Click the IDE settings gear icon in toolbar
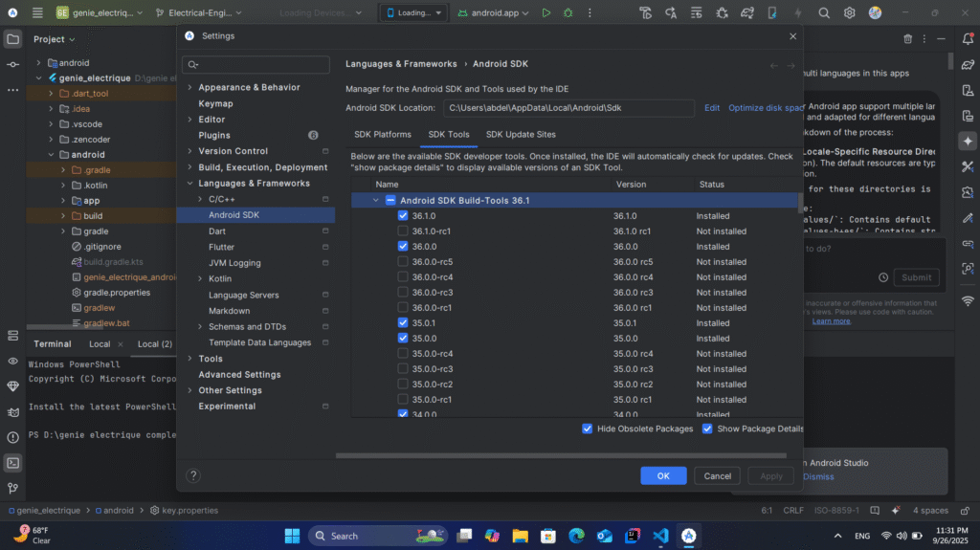The height and width of the screenshot is (550, 980). [848, 13]
